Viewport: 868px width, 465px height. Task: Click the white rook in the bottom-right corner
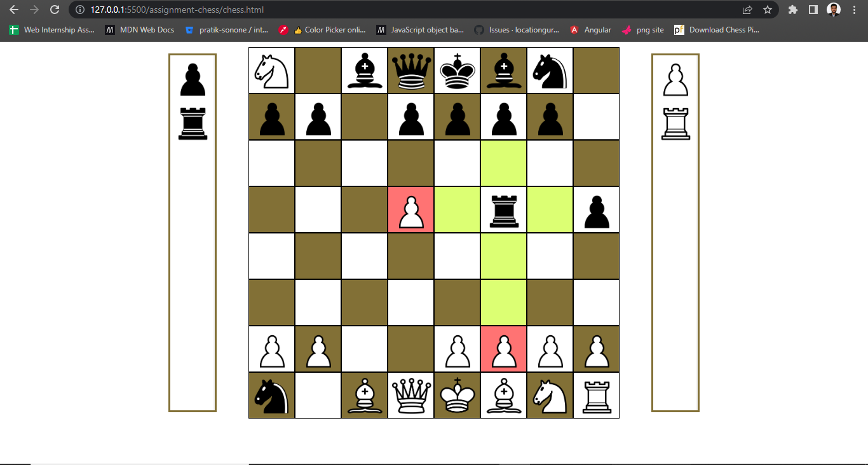pyautogui.click(x=596, y=395)
